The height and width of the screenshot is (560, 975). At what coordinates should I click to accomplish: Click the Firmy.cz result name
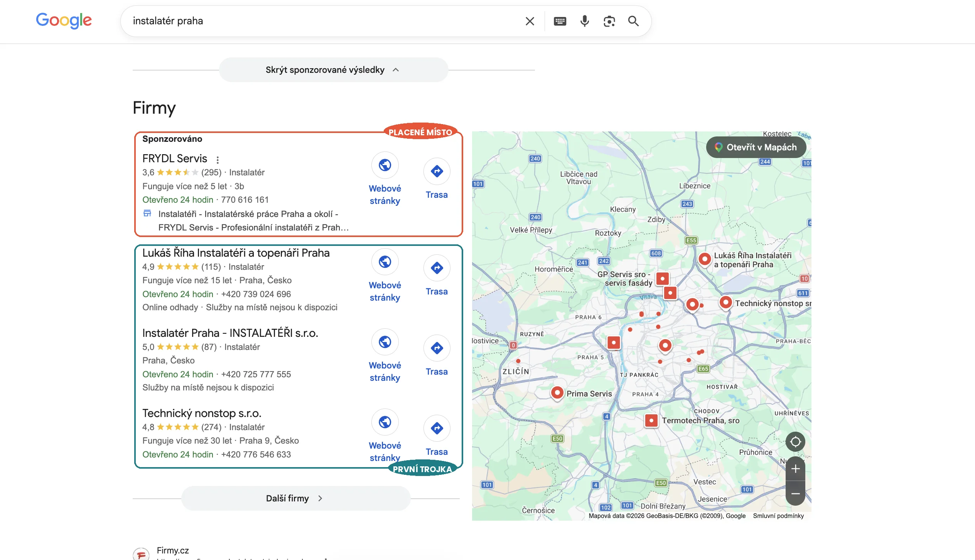[173, 550]
